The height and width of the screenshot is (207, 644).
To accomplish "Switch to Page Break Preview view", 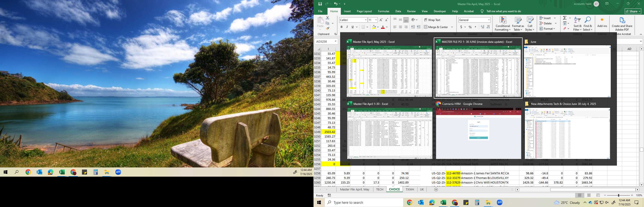I will 598,195.
